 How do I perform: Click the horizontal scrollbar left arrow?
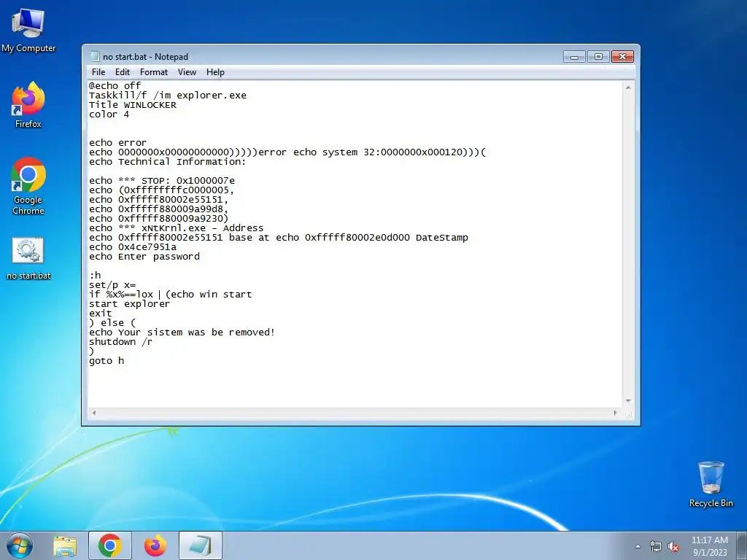click(94, 413)
